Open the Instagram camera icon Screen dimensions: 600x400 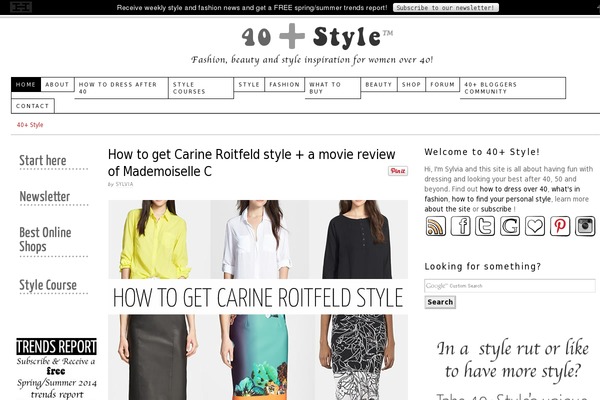pyautogui.click(x=585, y=226)
